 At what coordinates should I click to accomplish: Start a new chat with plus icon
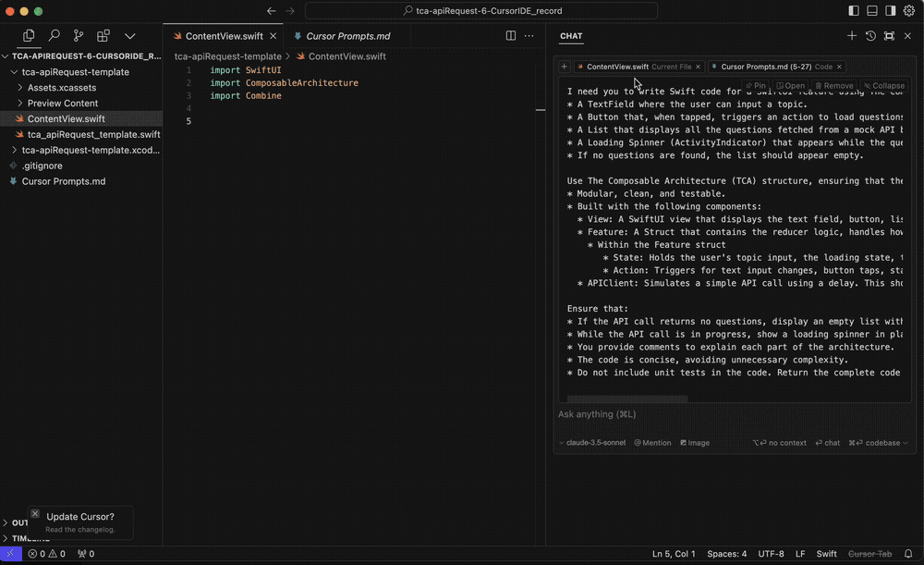tap(852, 36)
